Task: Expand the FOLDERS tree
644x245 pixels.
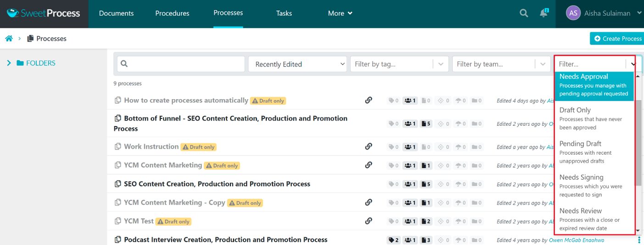Action: [9, 63]
